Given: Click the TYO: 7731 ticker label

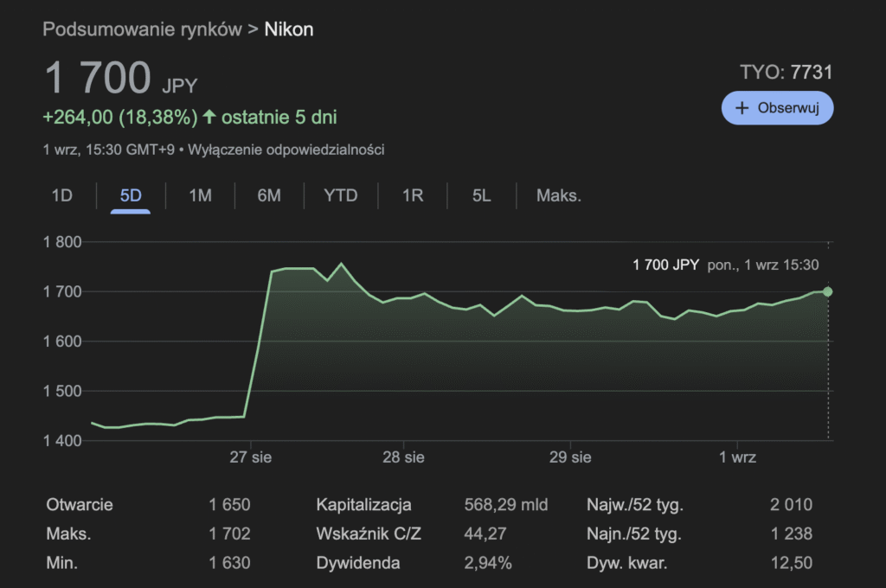Looking at the screenshot, I should tap(786, 73).
